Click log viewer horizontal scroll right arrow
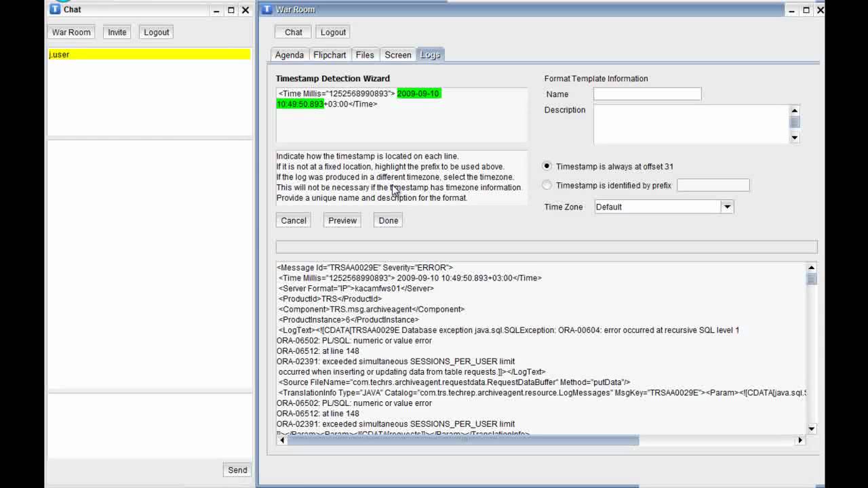Screen dimensions: 868x488 tap(800, 441)
